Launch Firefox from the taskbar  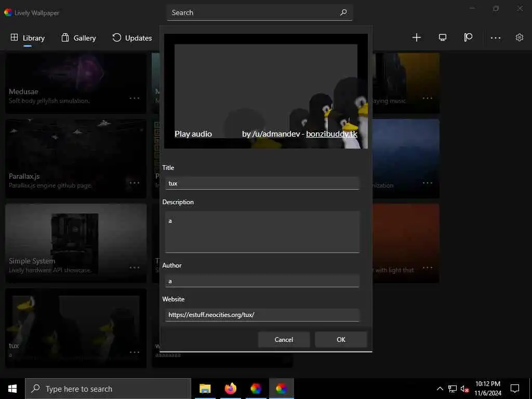(230, 389)
